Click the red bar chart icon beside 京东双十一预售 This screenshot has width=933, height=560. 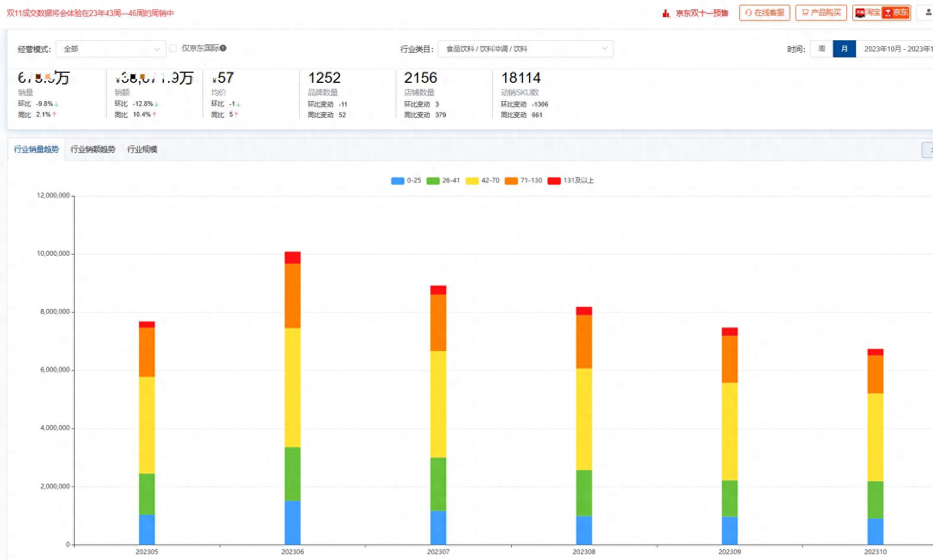point(666,13)
